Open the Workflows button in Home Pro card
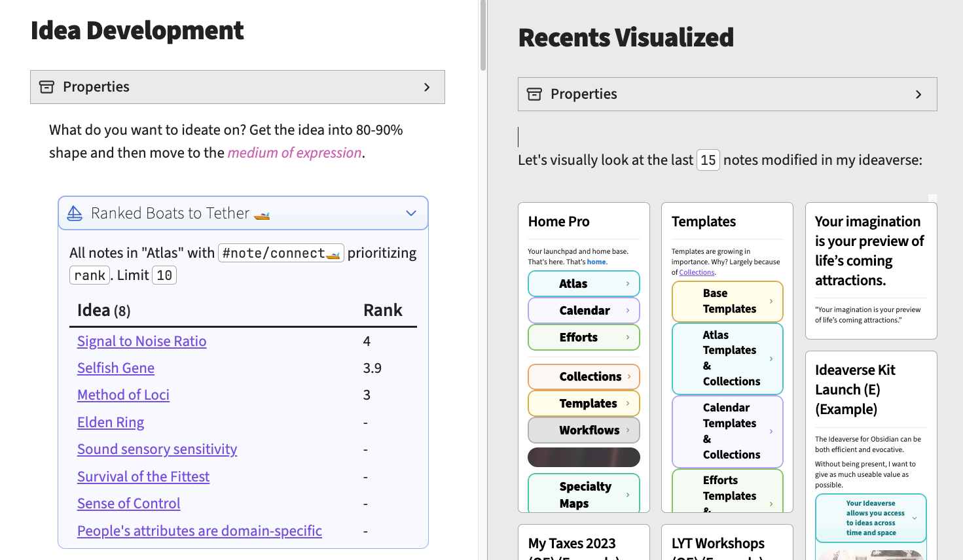This screenshot has height=560, width=963. tap(584, 430)
